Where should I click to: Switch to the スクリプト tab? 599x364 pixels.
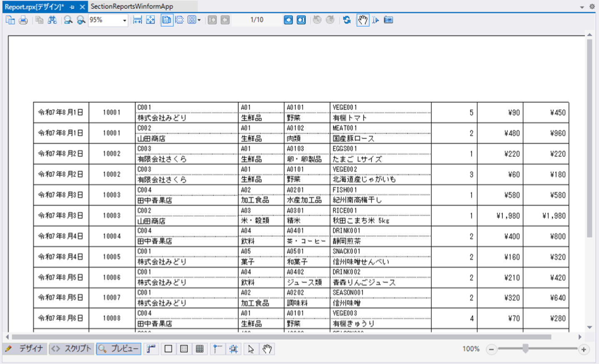(x=71, y=349)
